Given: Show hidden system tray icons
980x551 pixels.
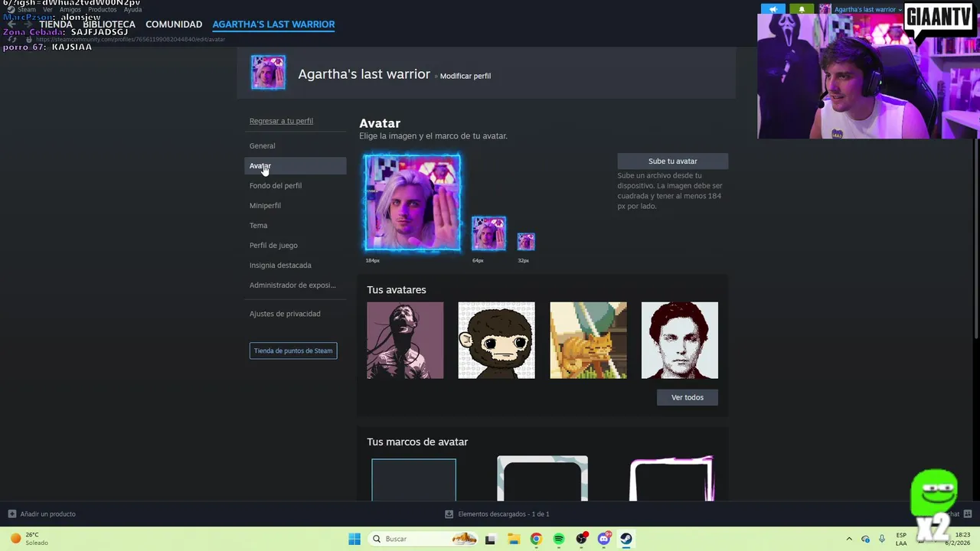Looking at the screenshot, I should click(x=848, y=539).
